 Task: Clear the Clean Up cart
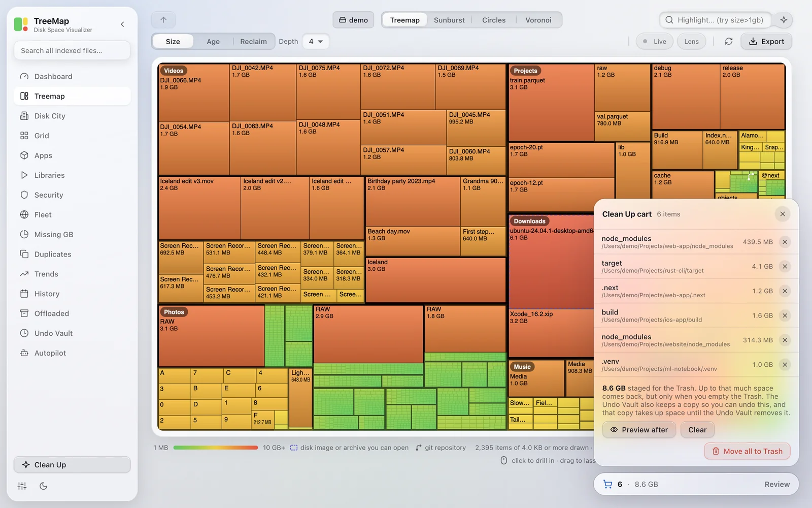pyautogui.click(x=697, y=430)
